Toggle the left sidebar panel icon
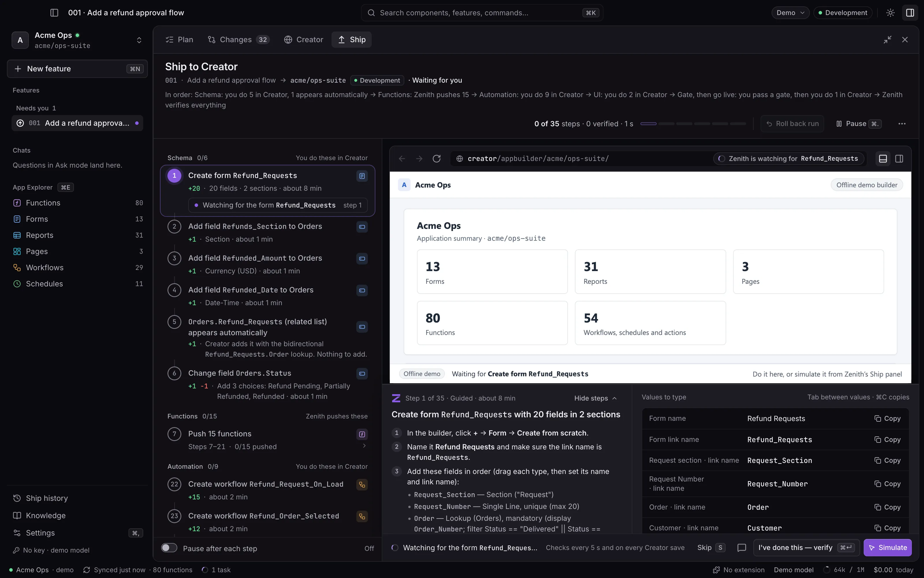 54,13
